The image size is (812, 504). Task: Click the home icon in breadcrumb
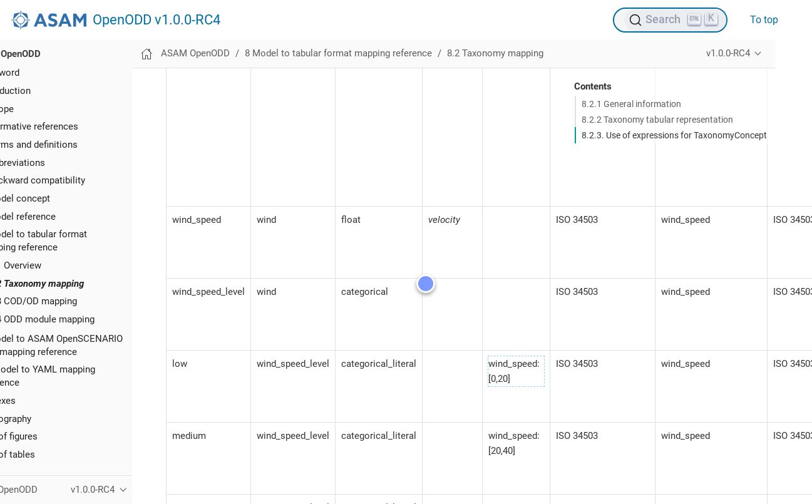(x=146, y=54)
